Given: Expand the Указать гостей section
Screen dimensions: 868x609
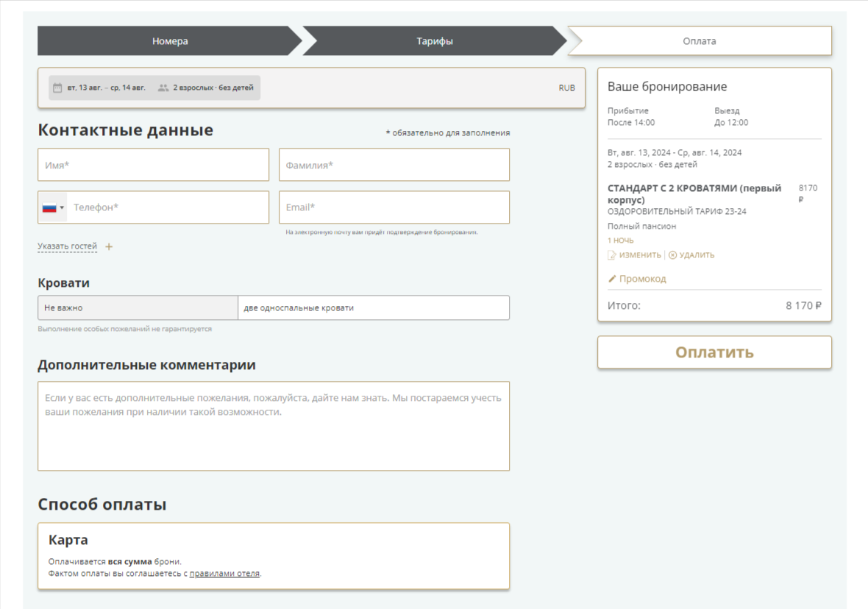Looking at the screenshot, I should [68, 246].
